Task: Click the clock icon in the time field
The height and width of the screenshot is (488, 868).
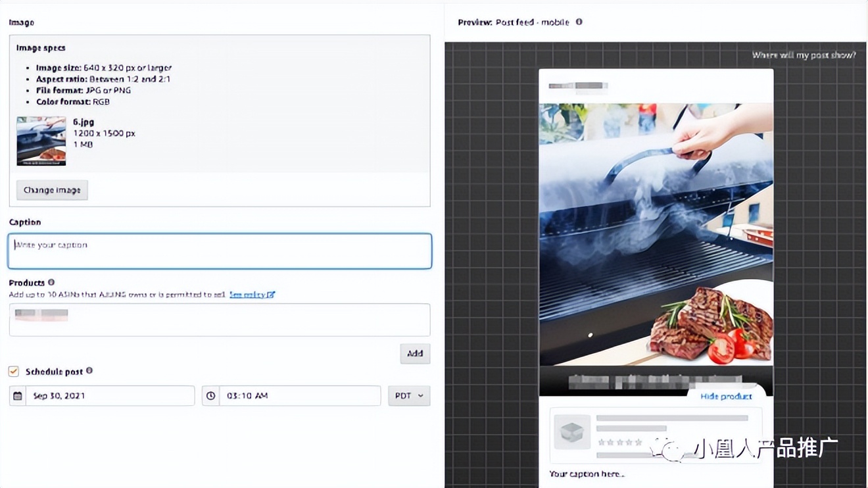Action: click(210, 396)
